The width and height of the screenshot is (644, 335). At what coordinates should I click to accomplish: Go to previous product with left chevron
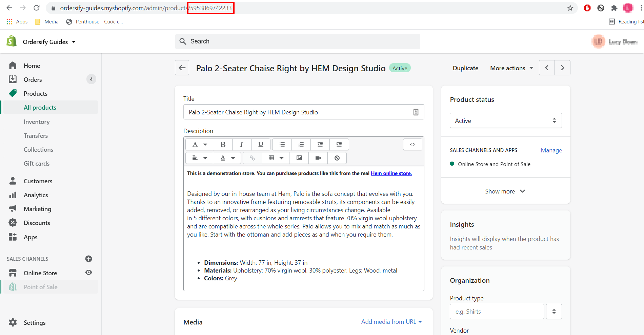[x=547, y=68]
